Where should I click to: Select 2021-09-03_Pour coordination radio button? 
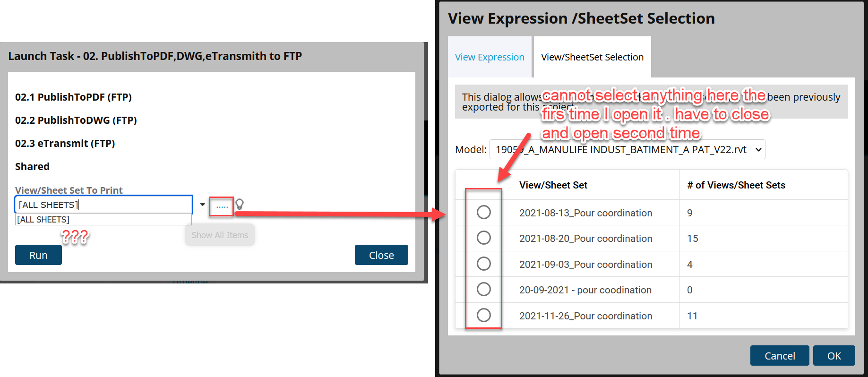tap(483, 264)
